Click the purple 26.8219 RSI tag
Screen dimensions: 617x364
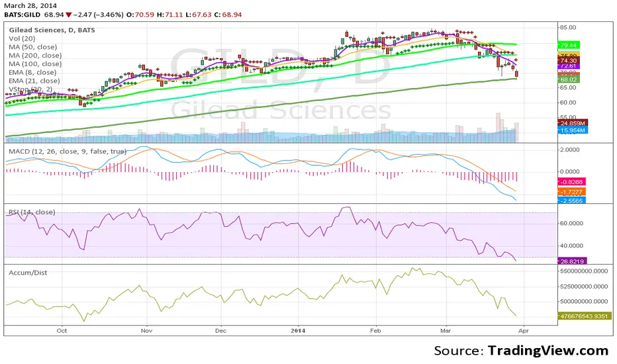(573, 261)
